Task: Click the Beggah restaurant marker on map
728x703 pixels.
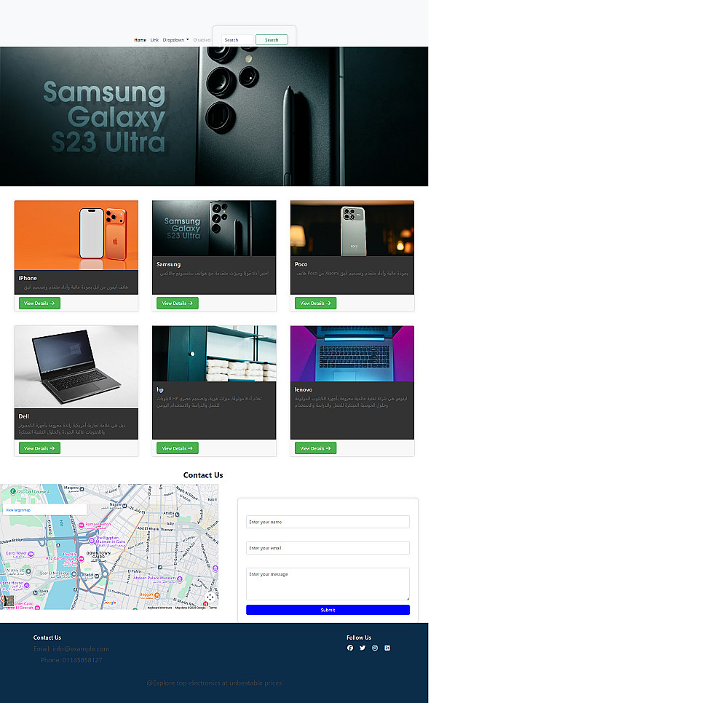Action: (x=157, y=595)
